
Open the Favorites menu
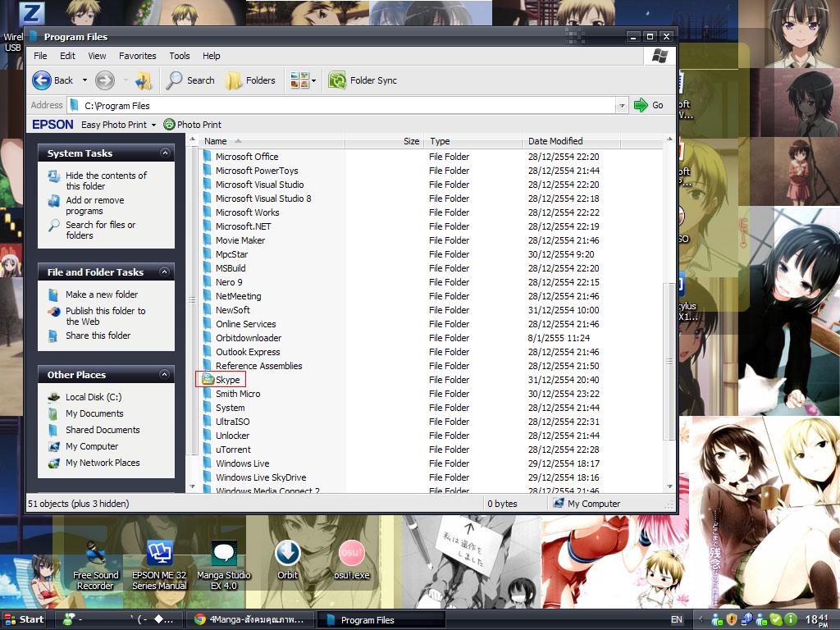pyautogui.click(x=138, y=56)
